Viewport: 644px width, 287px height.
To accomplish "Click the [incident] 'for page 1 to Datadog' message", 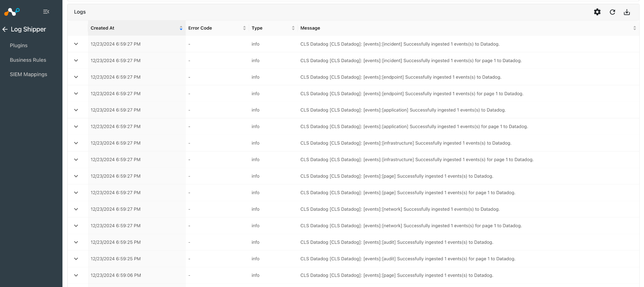I will [x=411, y=60].
